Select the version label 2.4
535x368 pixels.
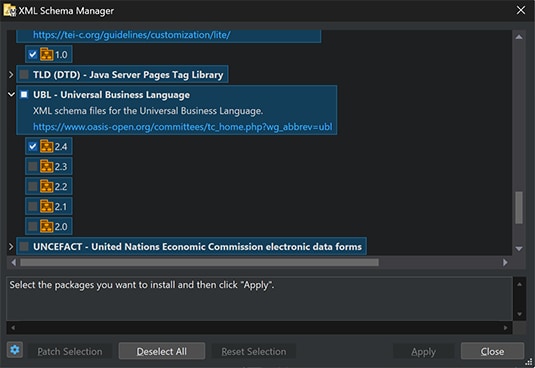pyautogui.click(x=61, y=147)
